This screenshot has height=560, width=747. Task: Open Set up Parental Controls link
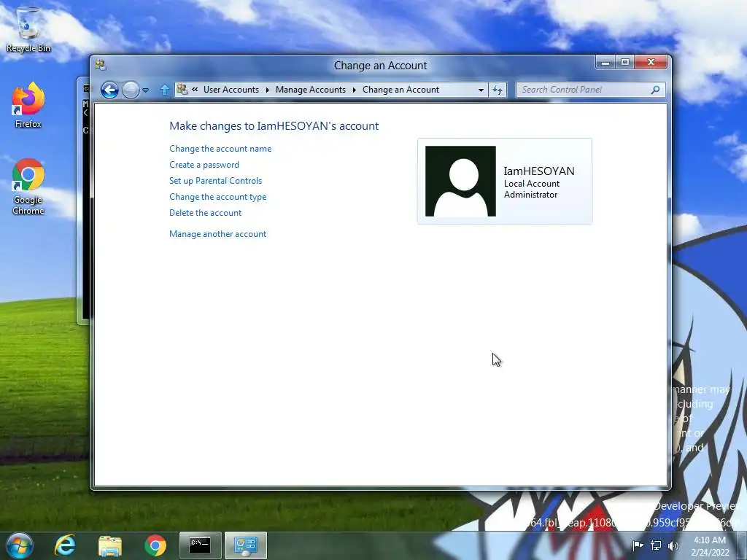click(x=215, y=181)
